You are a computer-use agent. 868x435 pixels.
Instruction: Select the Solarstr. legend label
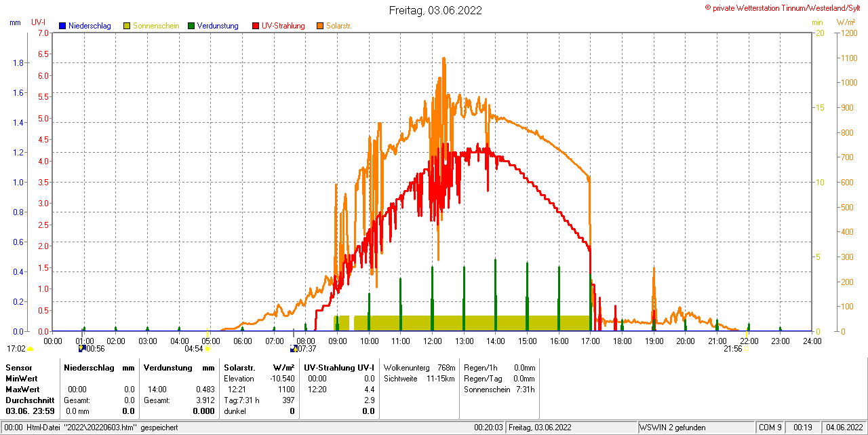point(338,26)
